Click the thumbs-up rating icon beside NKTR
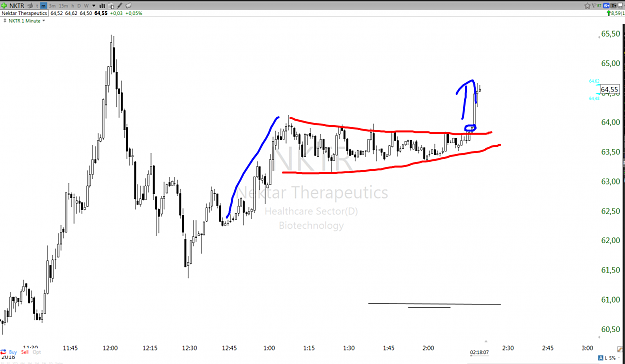 (30, 6)
